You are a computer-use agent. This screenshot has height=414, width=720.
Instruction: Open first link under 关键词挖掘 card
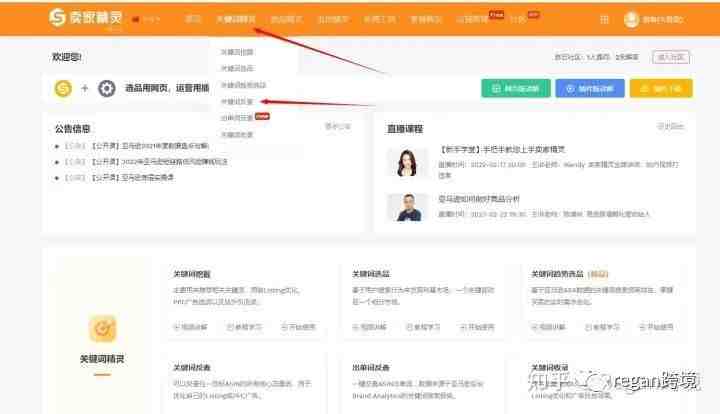click(x=190, y=327)
